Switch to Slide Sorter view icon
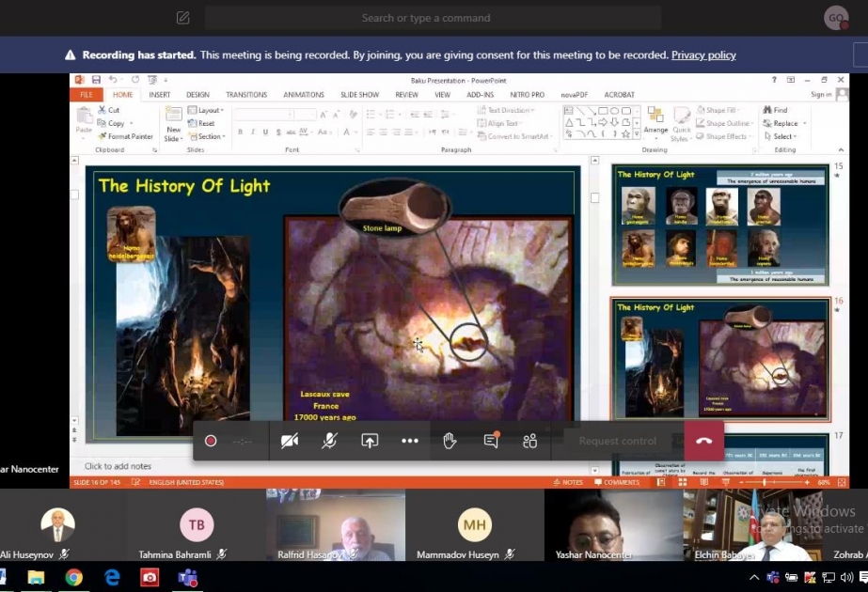The width and height of the screenshot is (868, 592). pos(683,482)
